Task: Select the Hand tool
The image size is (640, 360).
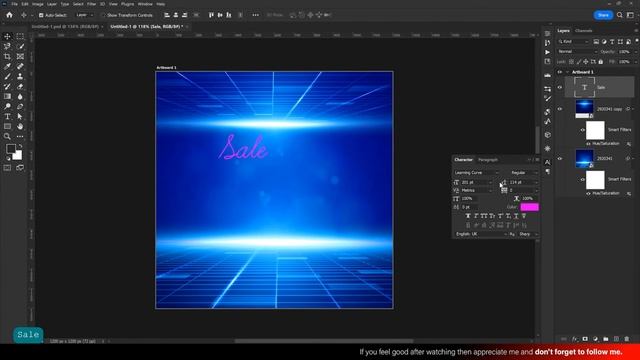Action: [20, 126]
